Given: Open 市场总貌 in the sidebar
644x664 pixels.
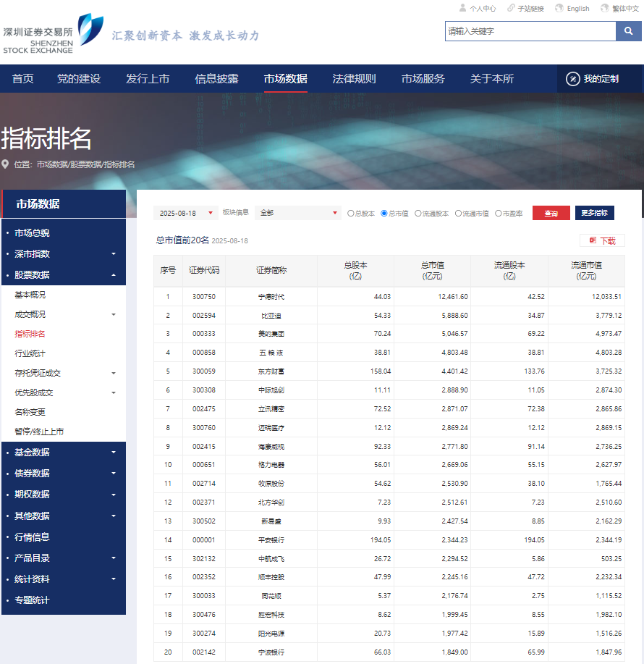Looking at the screenshot, I should tap(32, 233).
